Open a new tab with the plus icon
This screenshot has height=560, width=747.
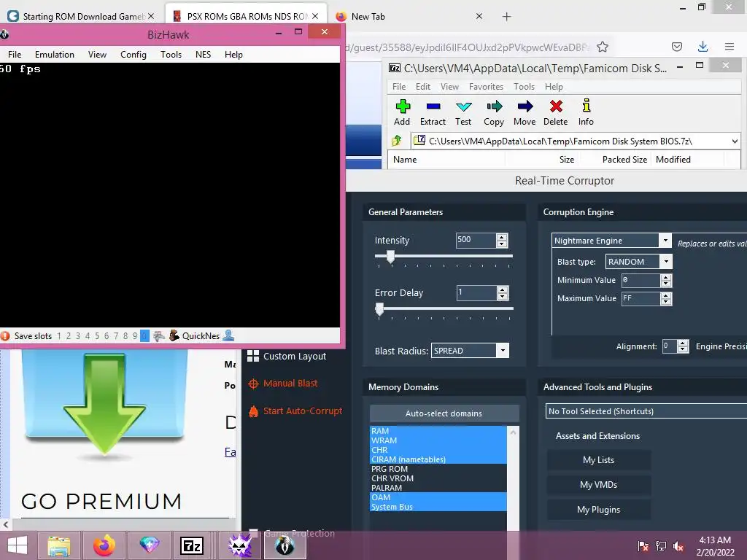(x=506, y=17)
